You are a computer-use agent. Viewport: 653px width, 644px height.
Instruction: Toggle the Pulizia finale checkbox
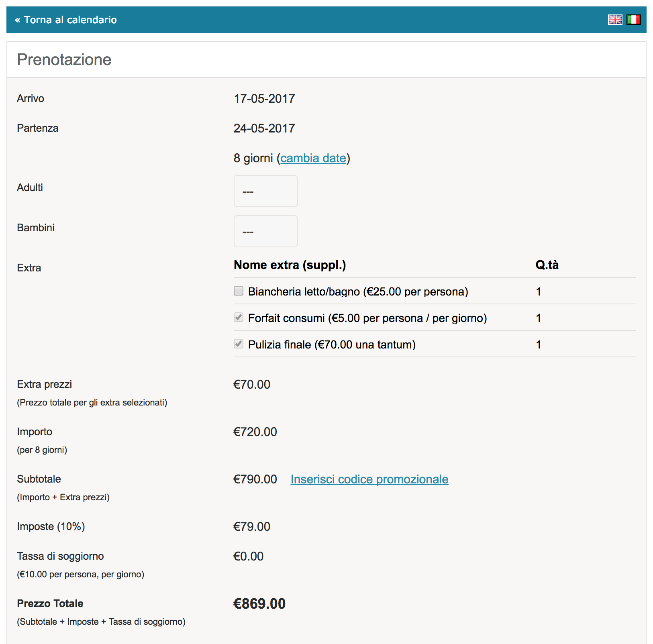pyautogui.click(x=239, y=344)
